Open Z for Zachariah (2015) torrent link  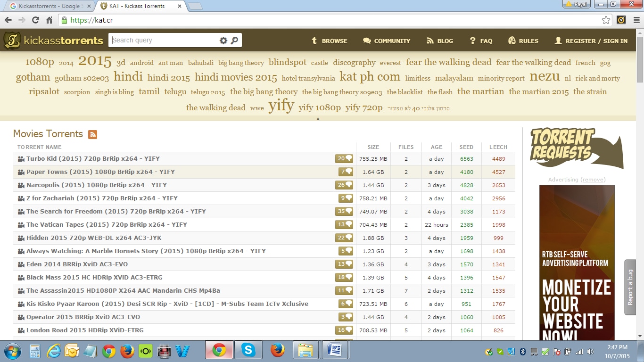pyautogui.click(x=102, y=198)
